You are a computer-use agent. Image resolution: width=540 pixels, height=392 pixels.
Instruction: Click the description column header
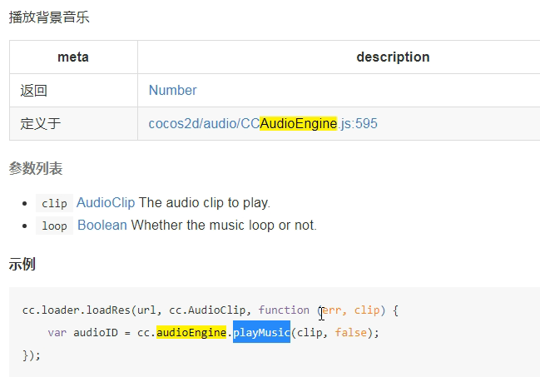point(393,57)
